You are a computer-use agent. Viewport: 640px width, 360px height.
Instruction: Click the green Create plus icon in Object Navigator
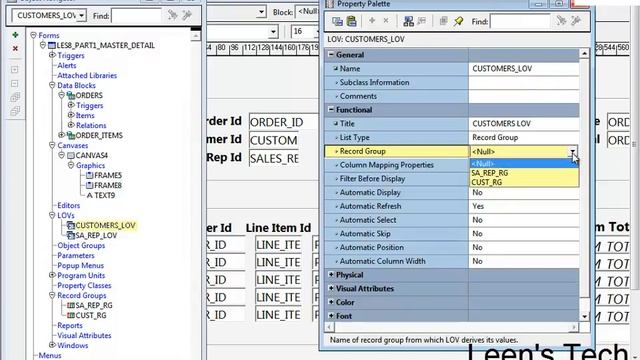tap(15, 35)
